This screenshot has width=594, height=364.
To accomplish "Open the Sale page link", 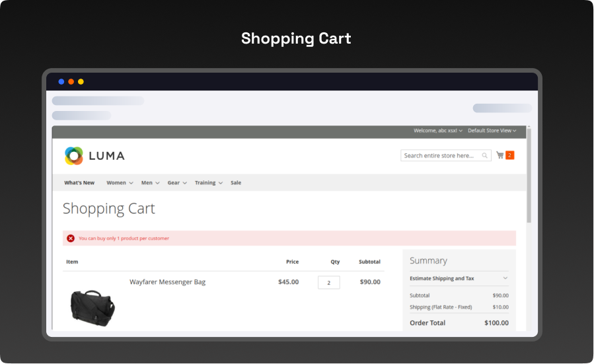I will pos(236,183).
